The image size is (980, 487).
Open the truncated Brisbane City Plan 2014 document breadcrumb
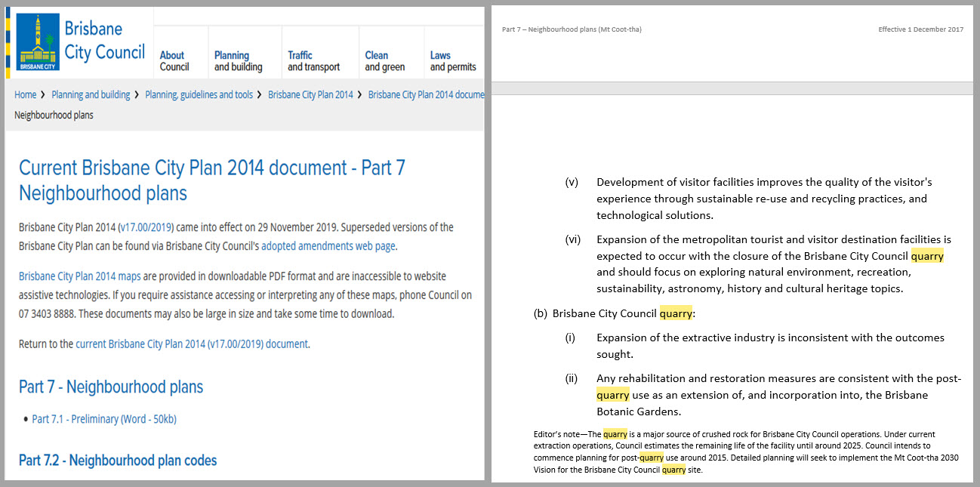coord(426,94)
